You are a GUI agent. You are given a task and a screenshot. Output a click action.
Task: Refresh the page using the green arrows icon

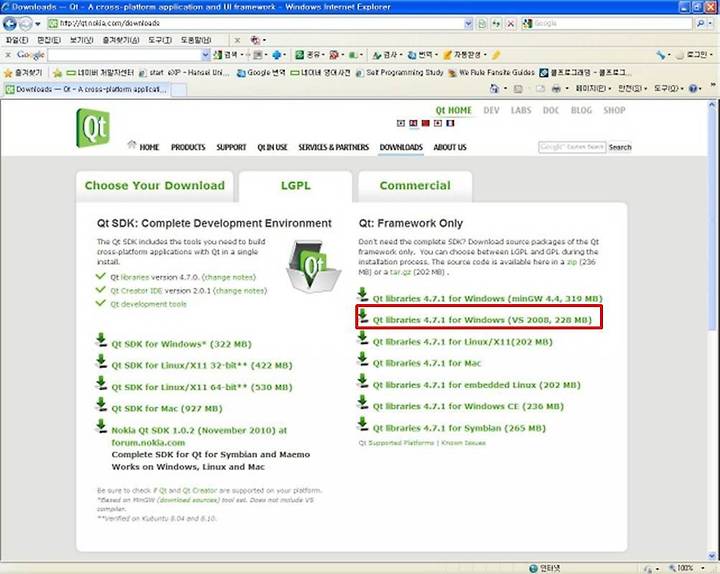[x=496, y=23]
